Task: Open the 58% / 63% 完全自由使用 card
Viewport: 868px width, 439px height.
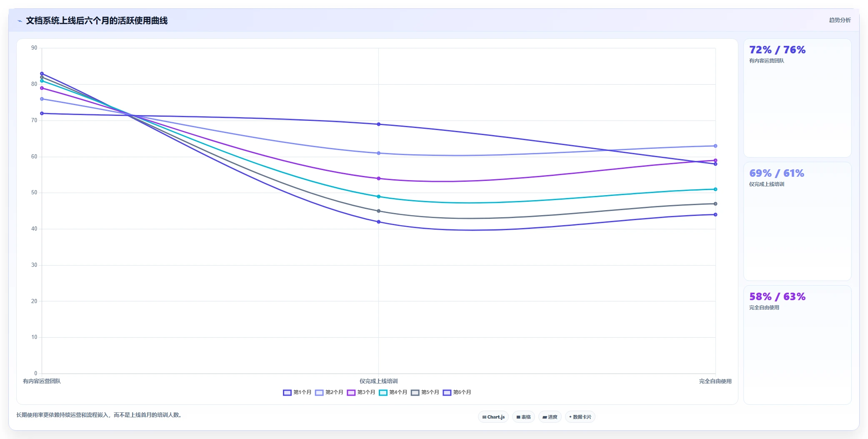Action: coord(797,345)
